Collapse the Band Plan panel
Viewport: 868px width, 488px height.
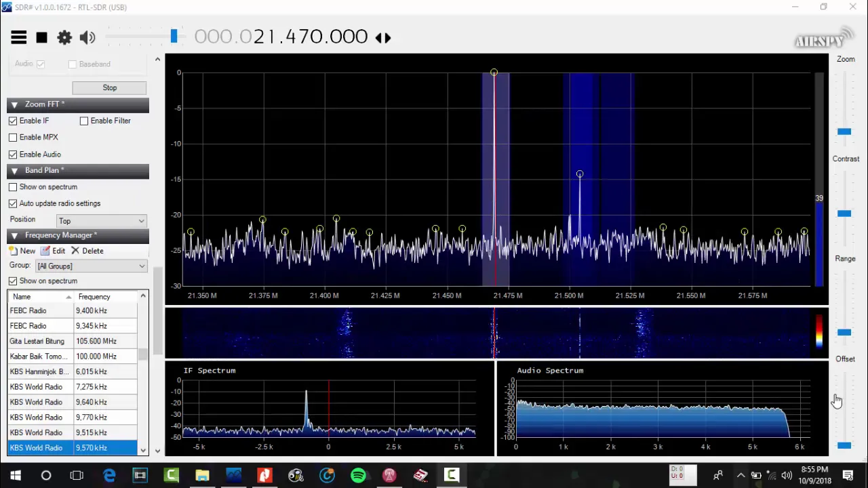coord(14,171)
